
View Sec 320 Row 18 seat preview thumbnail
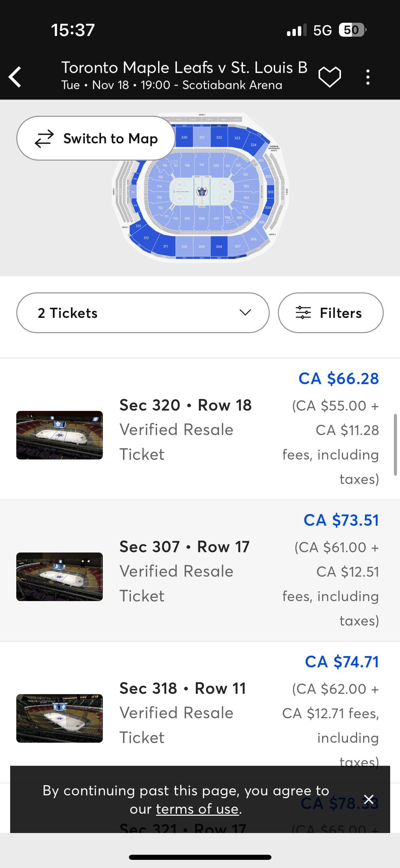[59, 435]
